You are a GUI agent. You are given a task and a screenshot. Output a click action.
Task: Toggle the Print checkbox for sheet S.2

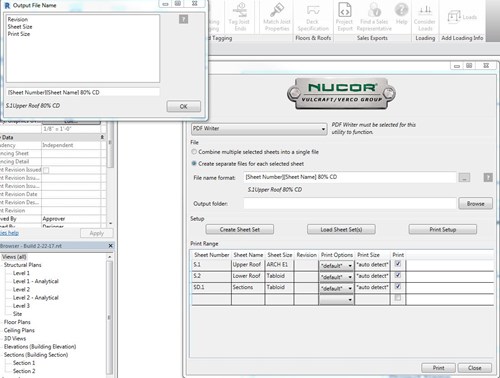click(x=398, y=275)
